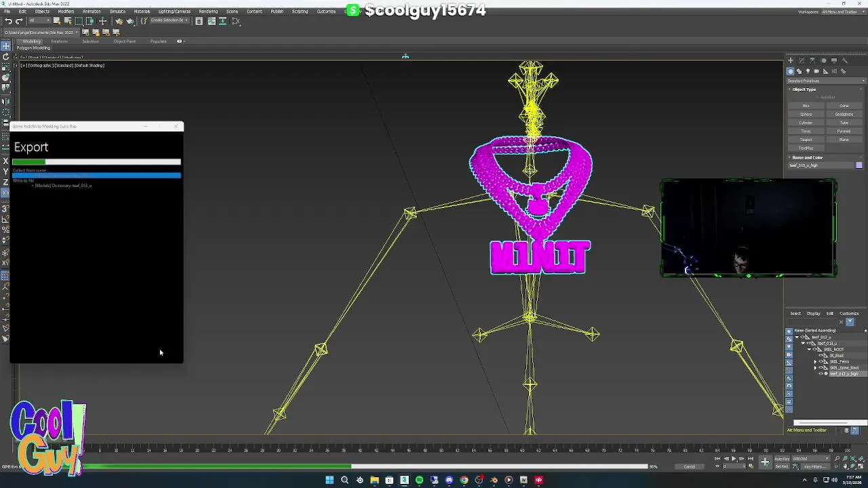Open the Hierarchy panel icon
The height and width of the screenshot is (488, 868).
pos(812,60)
